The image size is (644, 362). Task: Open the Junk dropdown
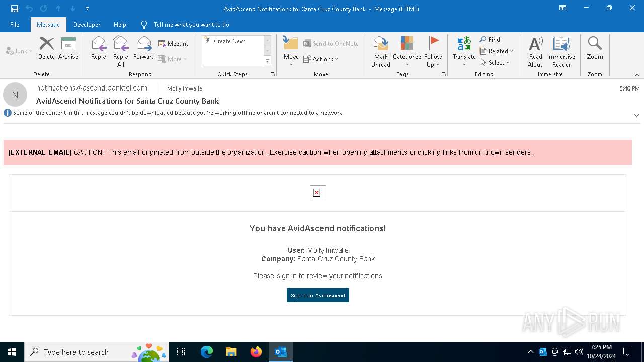click(19, 51)
